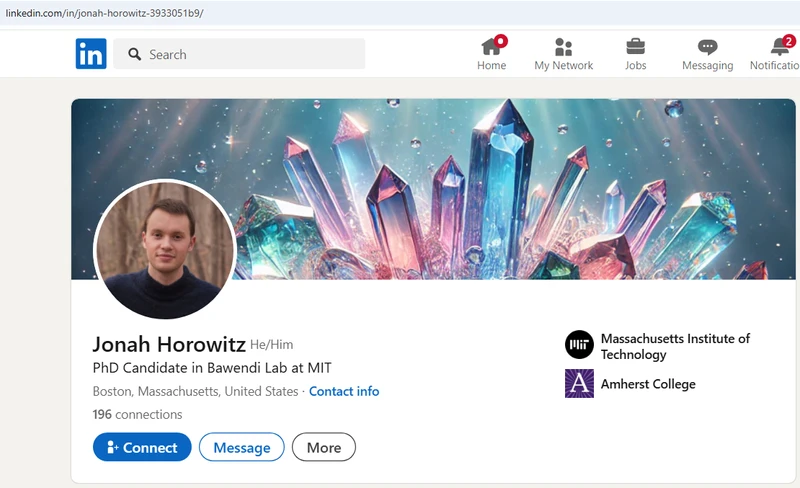Click the LinkedIn logo

pos(91,54)
